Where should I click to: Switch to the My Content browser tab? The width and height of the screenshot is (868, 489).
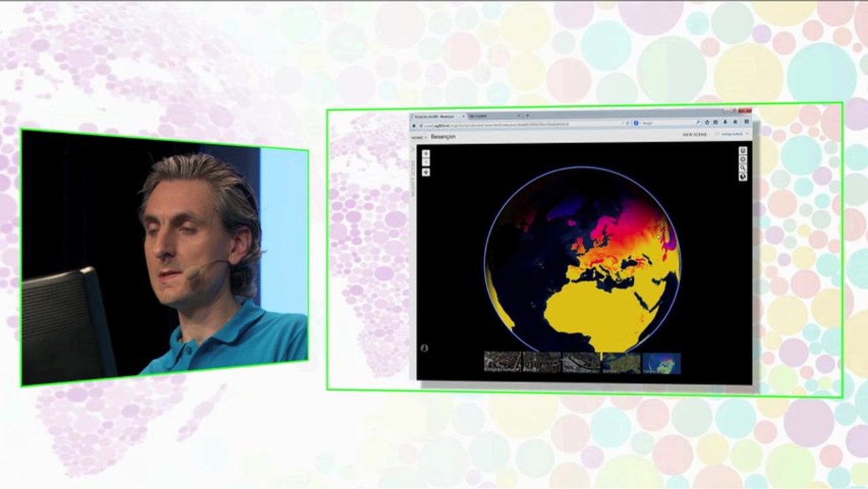coord(493,116)
